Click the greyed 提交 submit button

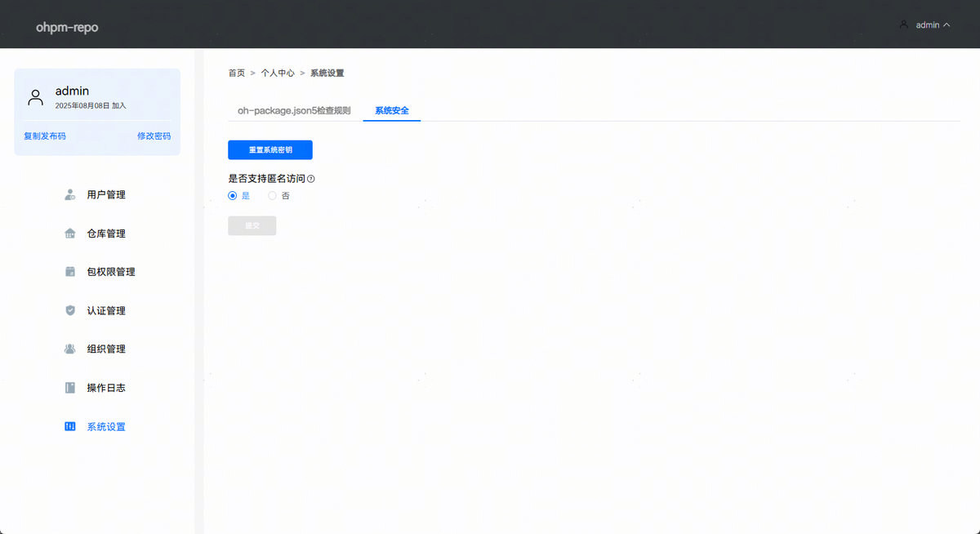pos(252,225)
